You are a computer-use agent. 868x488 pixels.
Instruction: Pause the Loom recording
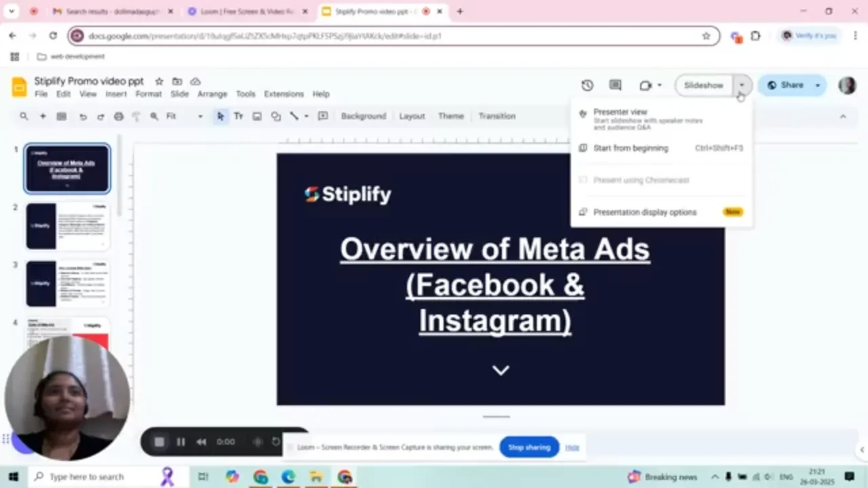(181, 442)
